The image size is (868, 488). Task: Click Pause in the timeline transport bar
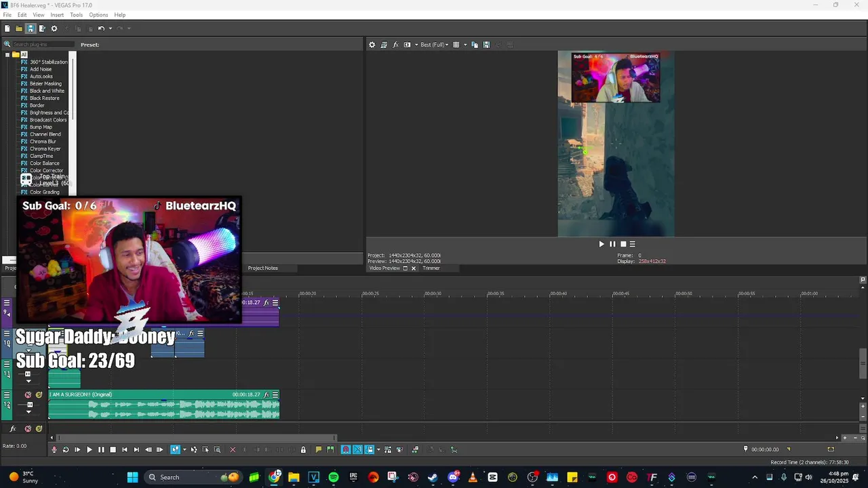pyautogui.click(x=101, y=449)
